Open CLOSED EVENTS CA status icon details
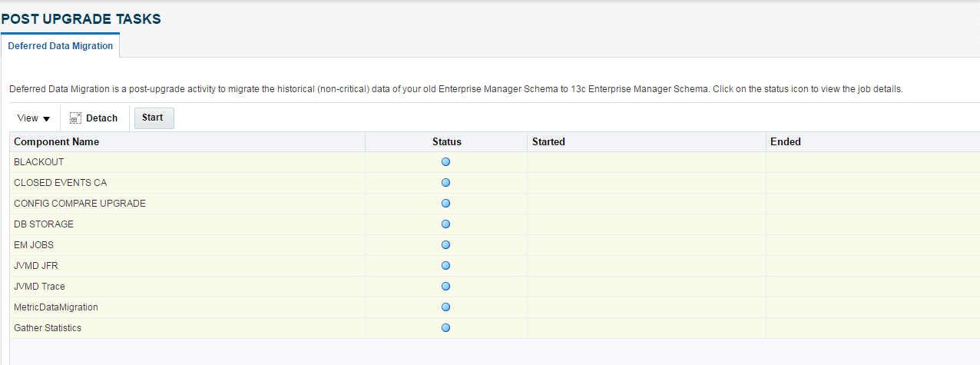The height and width of the screenshot is (365, 980). pos(445,183)
